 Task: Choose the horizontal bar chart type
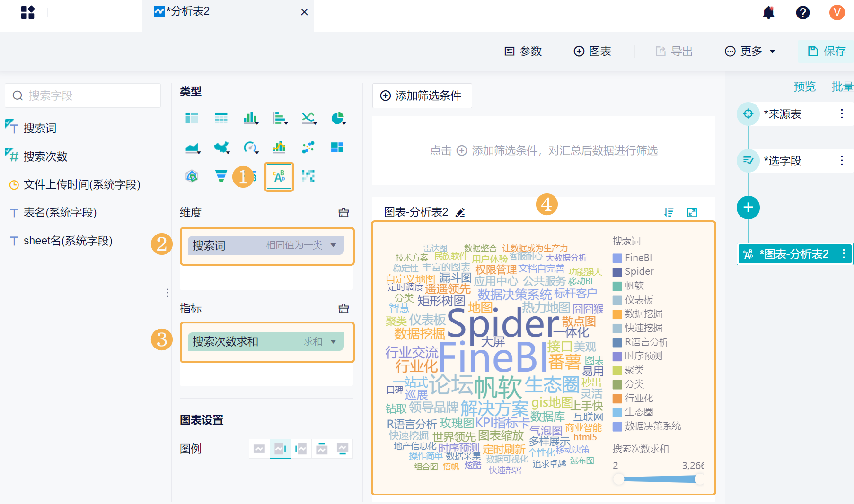coord(280,118)
